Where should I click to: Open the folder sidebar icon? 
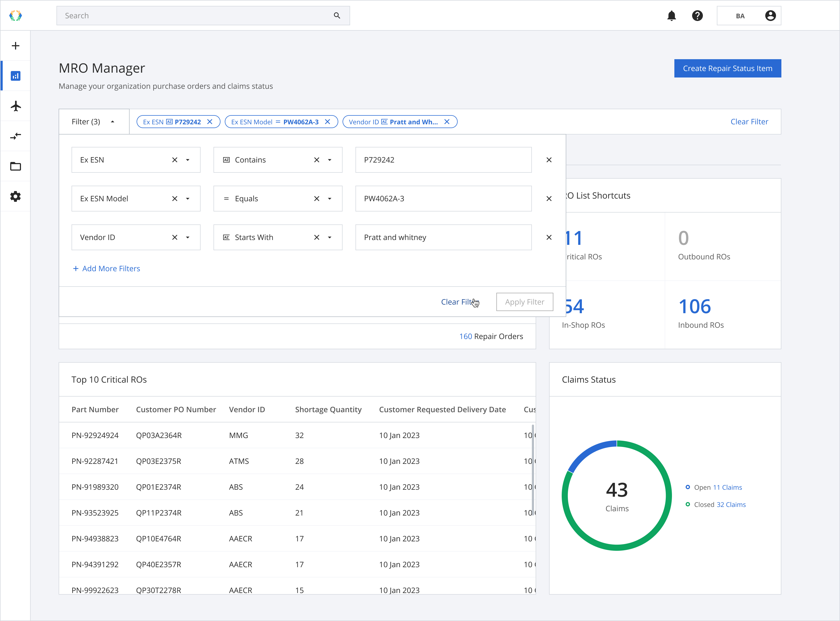point(15,166)
